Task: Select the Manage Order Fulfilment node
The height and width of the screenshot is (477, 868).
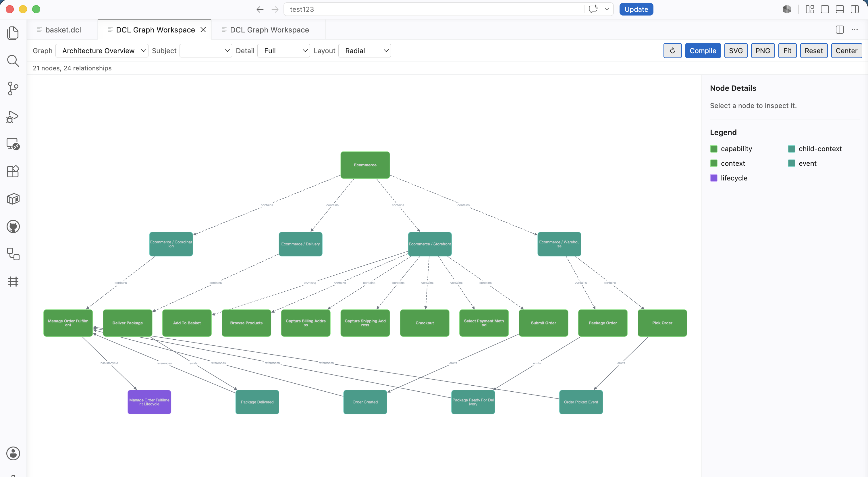Action: [68, 323]
